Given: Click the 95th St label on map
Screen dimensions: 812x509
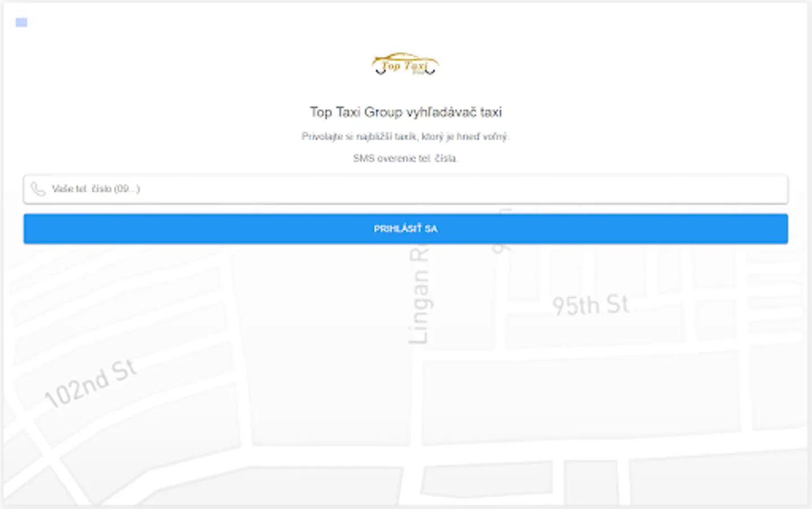Looking at the screenshot, I should pyautogui.click(x=590, y=305).
